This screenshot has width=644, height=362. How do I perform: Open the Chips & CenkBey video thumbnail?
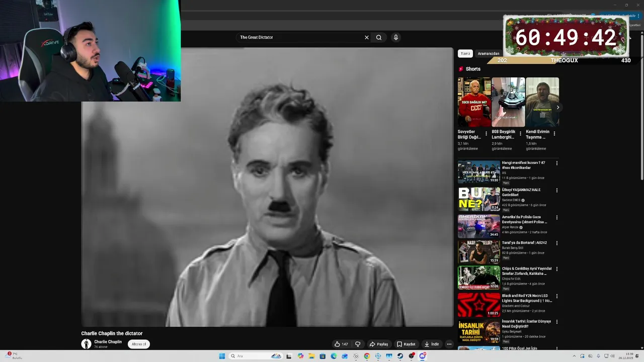click(x=478, y=278)
